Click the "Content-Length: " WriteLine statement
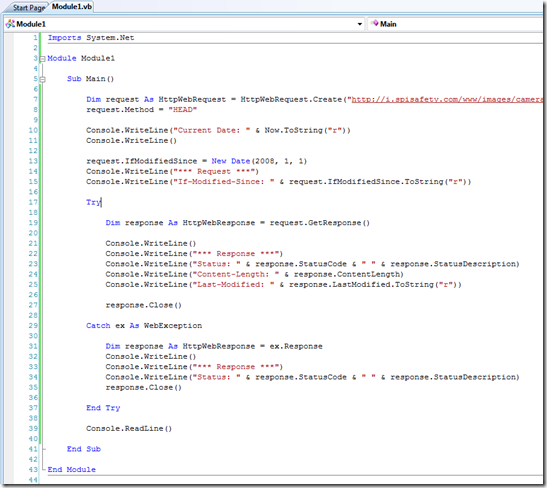This screenshot has width=547, height=488. pos(254,275)
